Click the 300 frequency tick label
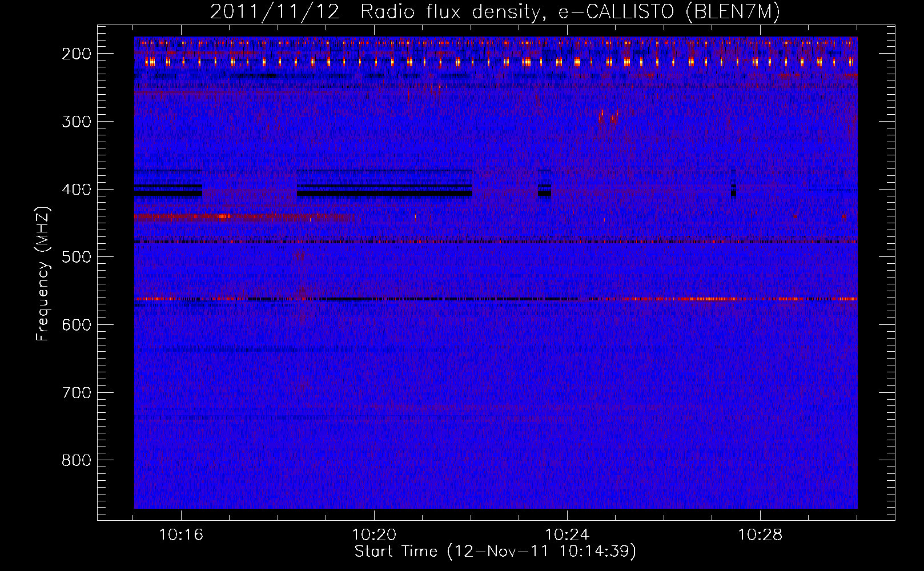The height and width of the screenshot is (571, 924). click(77, 122)
